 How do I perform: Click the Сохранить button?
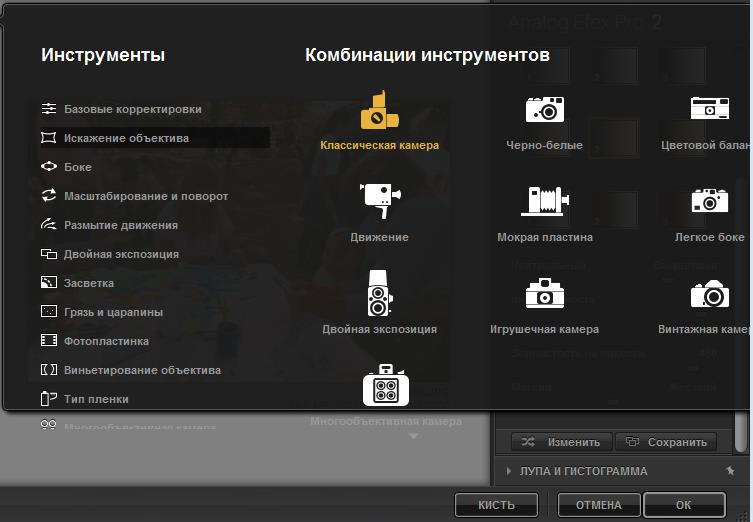[x=666, y=442]
